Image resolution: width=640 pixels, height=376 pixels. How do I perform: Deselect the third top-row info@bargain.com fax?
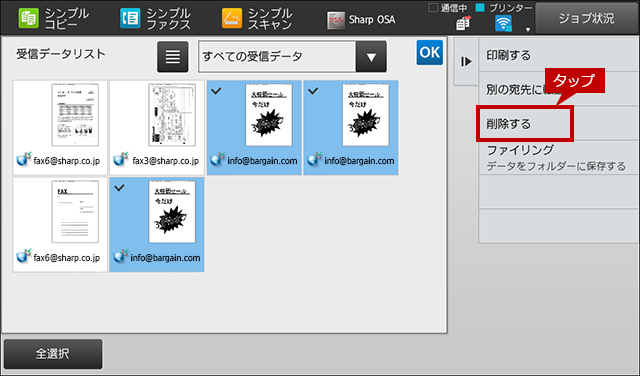(x=254, y=127)
